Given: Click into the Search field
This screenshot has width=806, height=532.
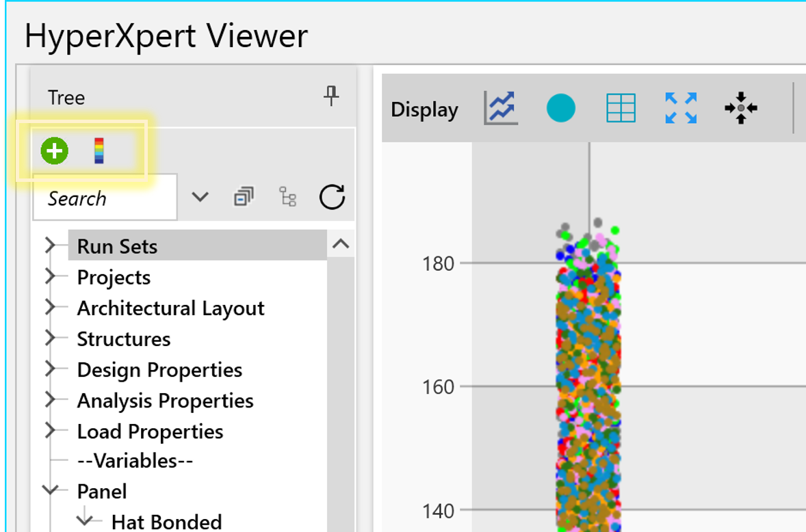Looking at the screenshot, I should point(105,197).
